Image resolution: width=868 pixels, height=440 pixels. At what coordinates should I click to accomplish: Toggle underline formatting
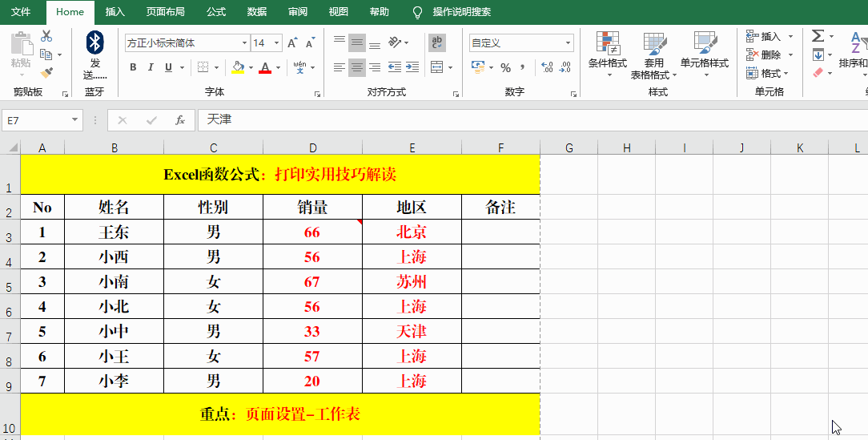(167, 67)
